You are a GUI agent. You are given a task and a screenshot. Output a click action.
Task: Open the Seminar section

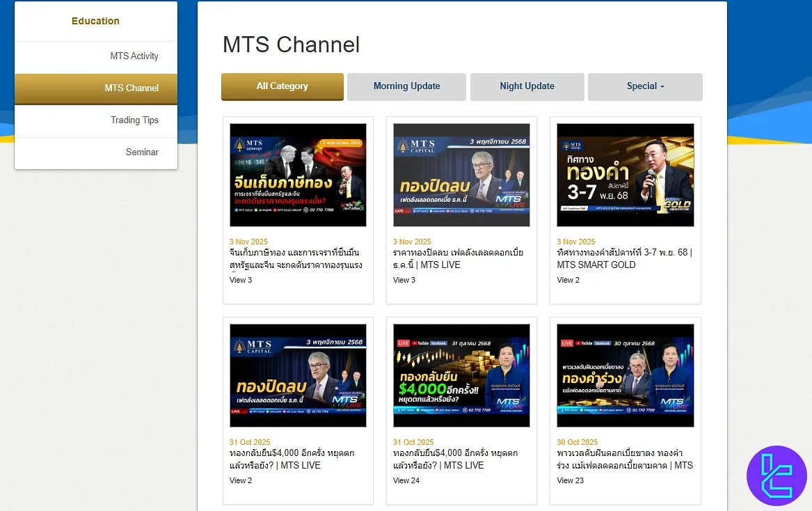click(142, 152)
